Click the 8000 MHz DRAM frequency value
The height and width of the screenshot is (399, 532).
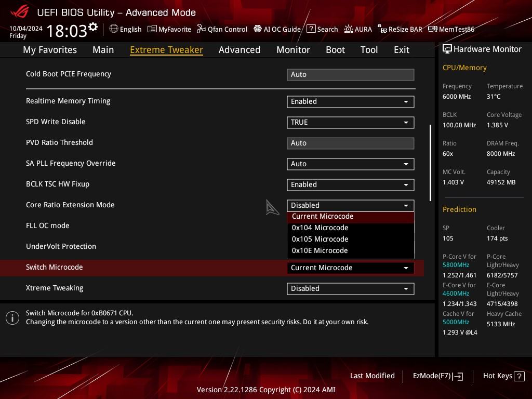[x=501, y=154]
